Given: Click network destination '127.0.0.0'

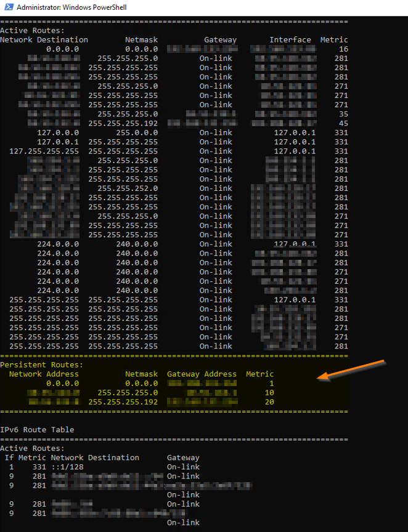Looking at the screenshot, I should click(58, 132).
